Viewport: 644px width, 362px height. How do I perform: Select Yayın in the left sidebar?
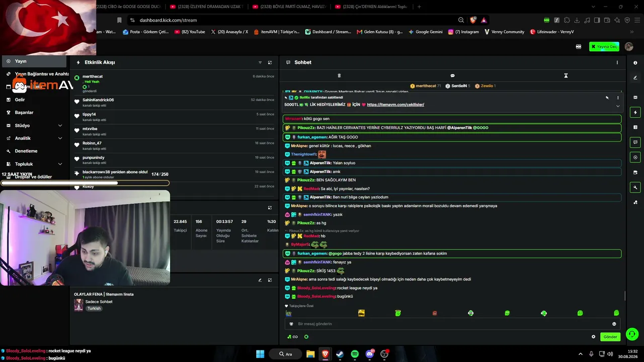pos(34,61)
